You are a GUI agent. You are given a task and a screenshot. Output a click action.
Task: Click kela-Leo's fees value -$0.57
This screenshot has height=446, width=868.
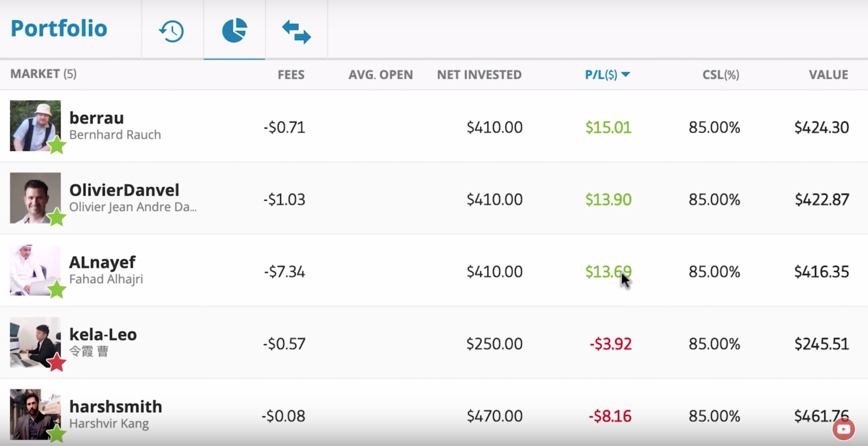click(284, 344)
